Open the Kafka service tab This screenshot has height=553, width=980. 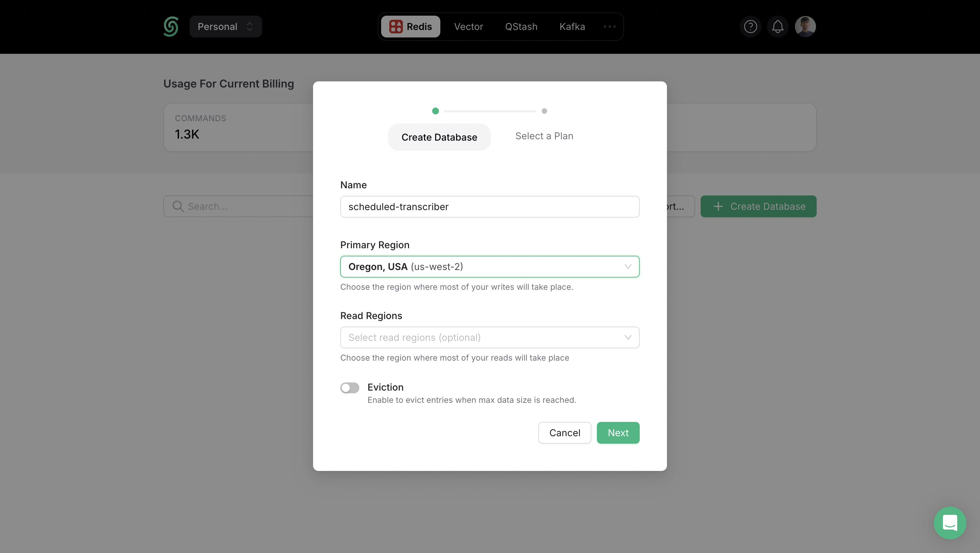point(572,26)
